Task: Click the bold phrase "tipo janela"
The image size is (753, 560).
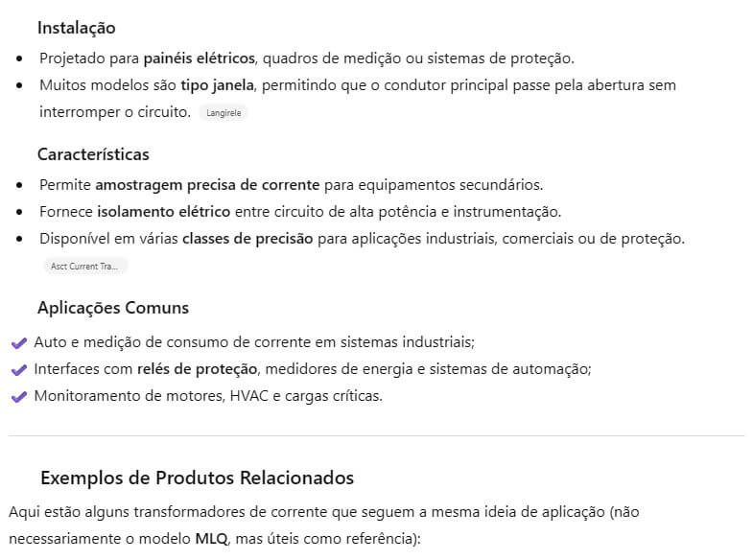Action: click(217, 85)
